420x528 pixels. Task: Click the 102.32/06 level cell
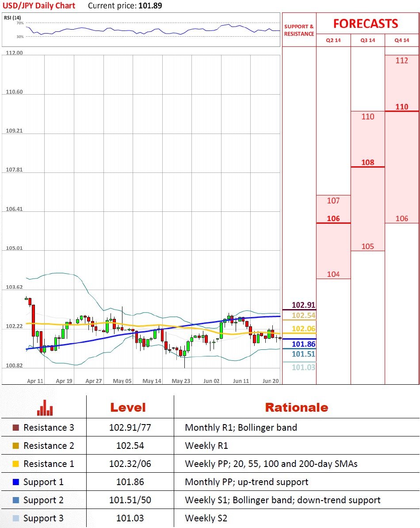(x=130, y=464)
